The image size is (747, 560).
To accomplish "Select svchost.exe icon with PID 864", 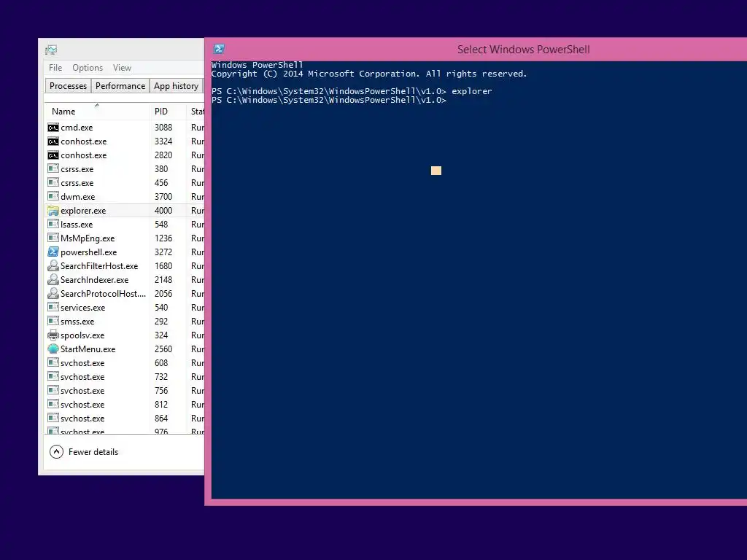I will [x=53, y=418].
